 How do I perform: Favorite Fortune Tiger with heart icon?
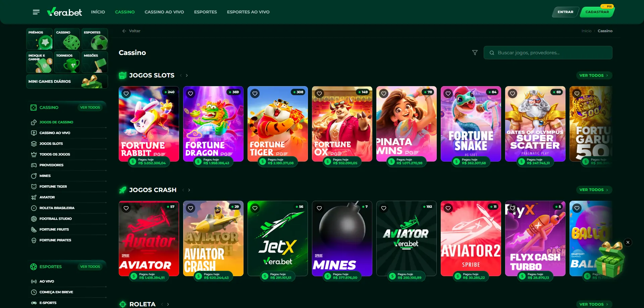[255, 94]
